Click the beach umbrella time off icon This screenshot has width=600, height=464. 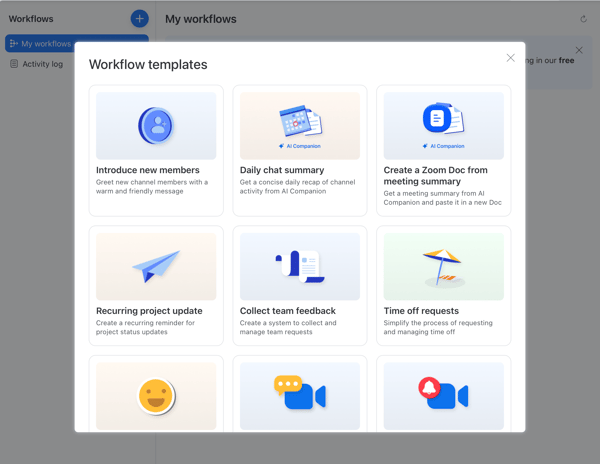(x=443, y=266)
